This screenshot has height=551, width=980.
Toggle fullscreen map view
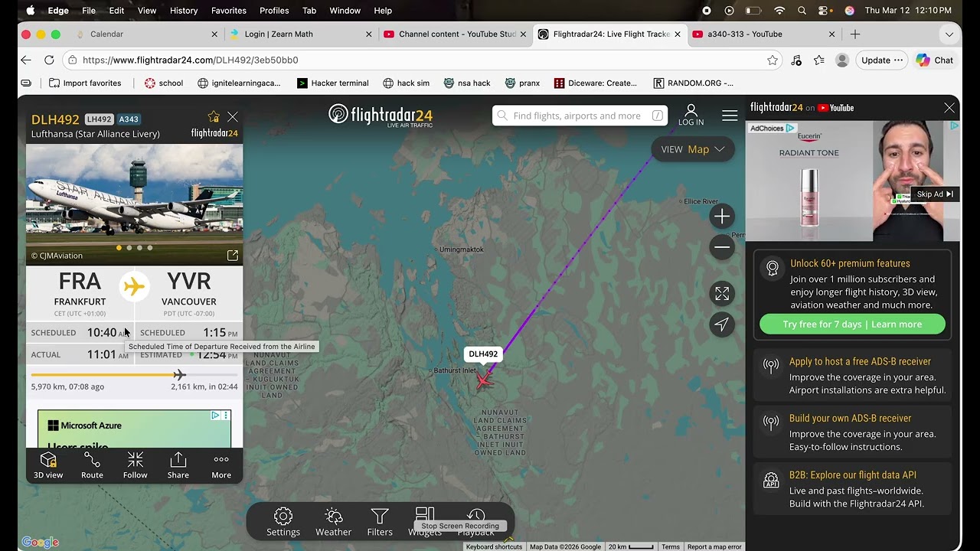click(722, 294)
